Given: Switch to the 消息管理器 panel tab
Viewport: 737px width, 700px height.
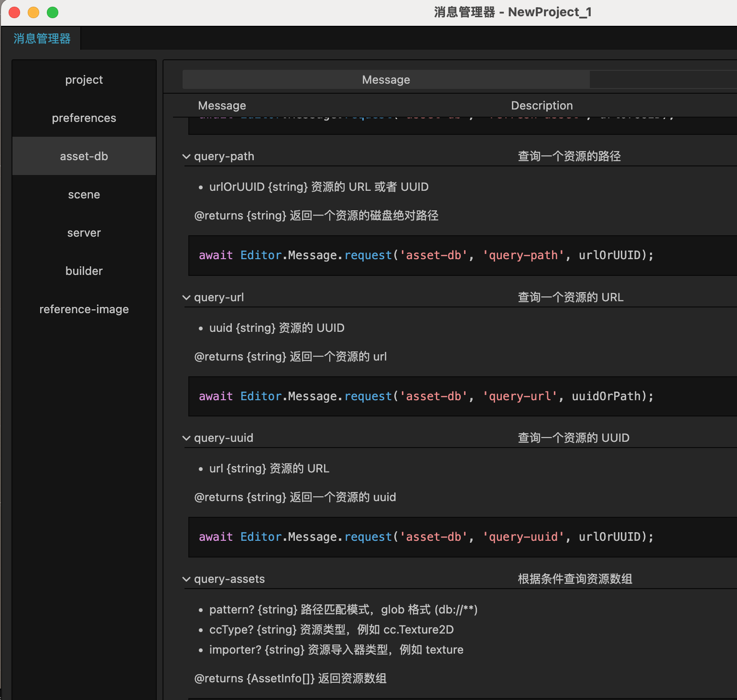Looking at the screenshot, I should (42, 38).
